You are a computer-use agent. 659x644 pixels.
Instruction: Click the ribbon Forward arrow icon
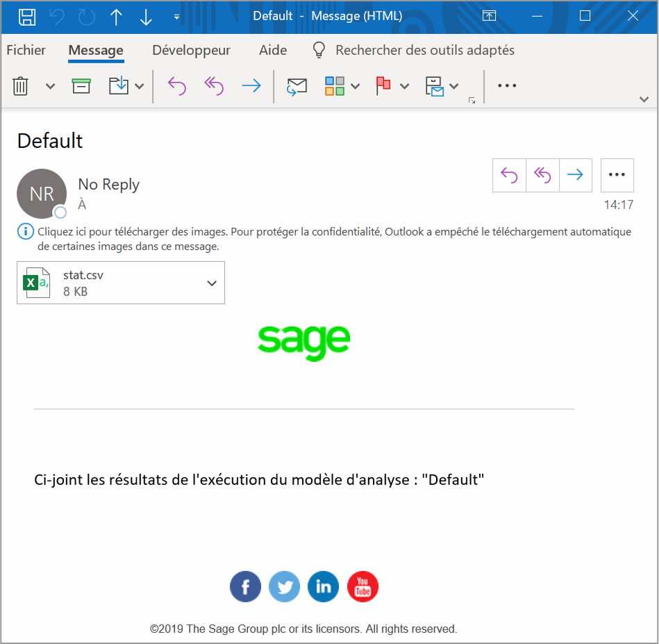pos(251,86)
